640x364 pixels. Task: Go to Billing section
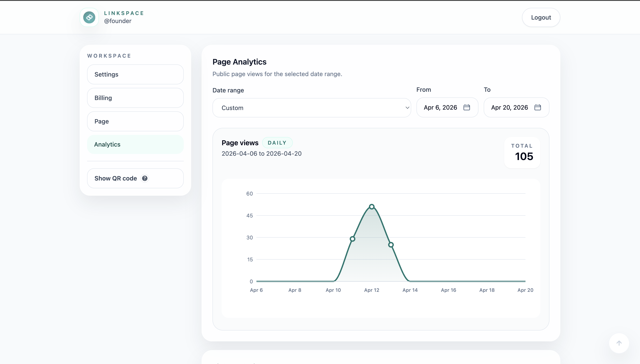[x=135, y=98]
